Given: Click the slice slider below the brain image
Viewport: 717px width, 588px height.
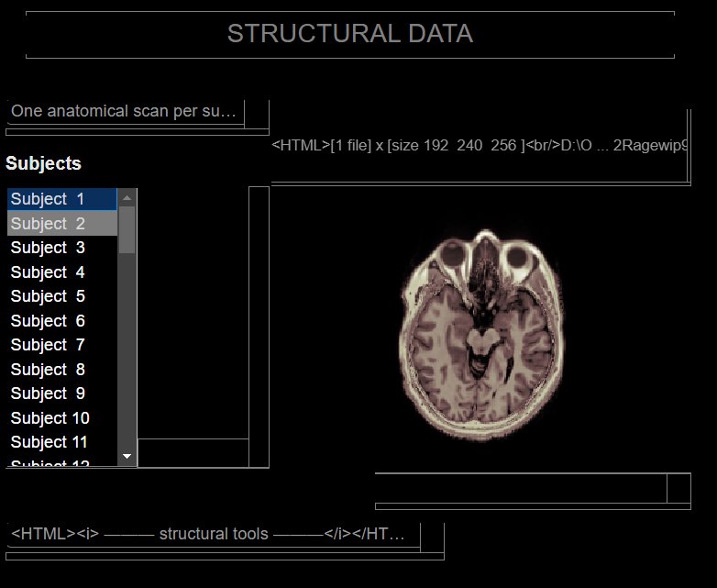Looking at the screenshot, I should 521,489.
